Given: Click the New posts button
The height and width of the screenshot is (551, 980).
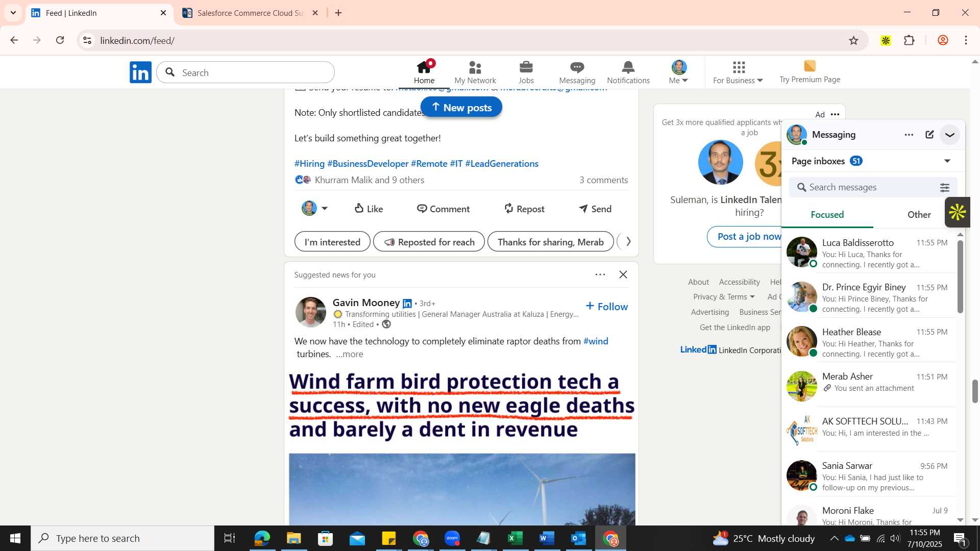Looking at the screenshot, I should (x=461, y=107).
